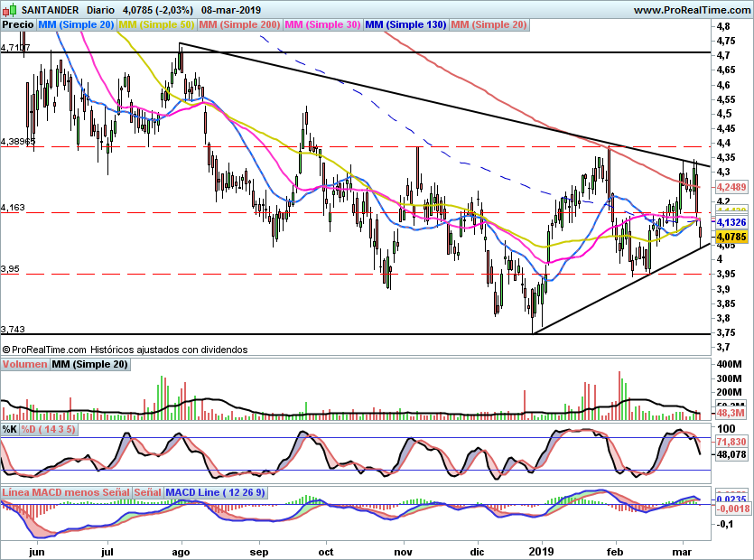This screenshot has height=560, width=754.
Task: Click the mar label on time axis
Action: [x=682, y=552]
